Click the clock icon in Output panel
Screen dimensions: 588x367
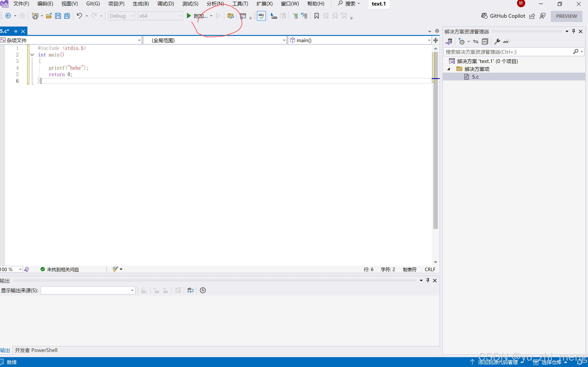click(x=203, y=290)
